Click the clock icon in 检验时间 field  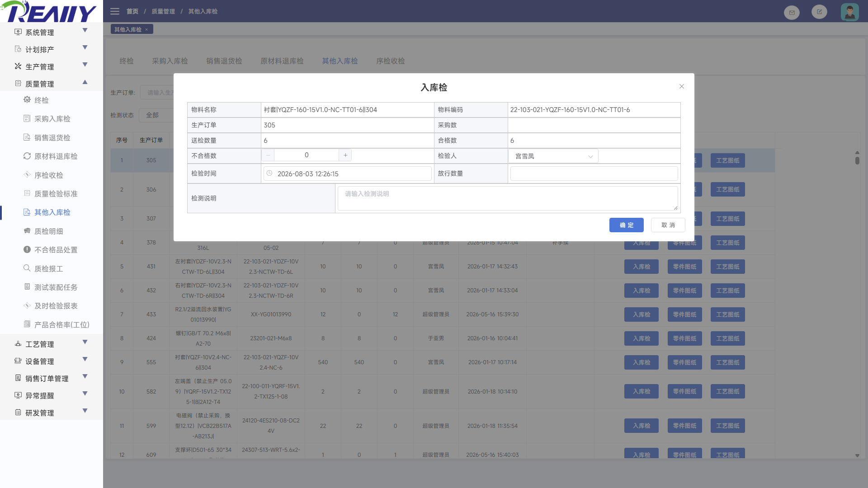click(269, 174)
